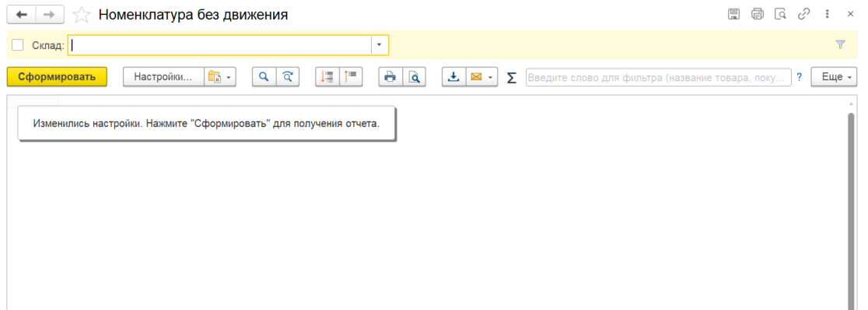Image resolution: width=868 pixels, height=310 pixels.
Task: Collapse all groups icon
Action: coord(351,77)
